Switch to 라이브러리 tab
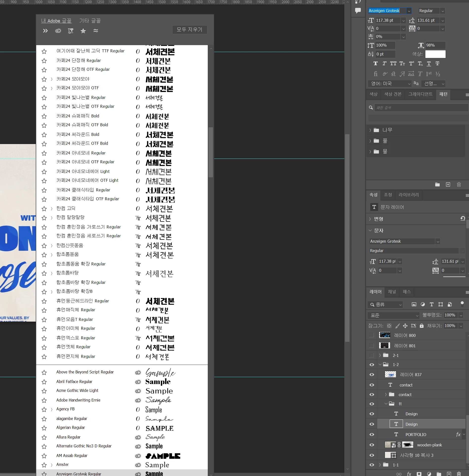This screenshot has width=469, height=476. (x=409, y=195)
